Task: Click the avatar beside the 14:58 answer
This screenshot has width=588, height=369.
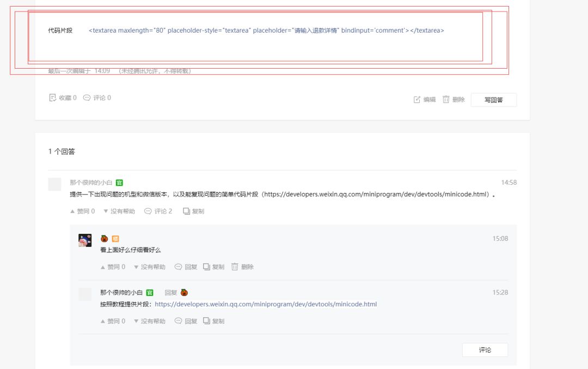Action: pos(54,184)
